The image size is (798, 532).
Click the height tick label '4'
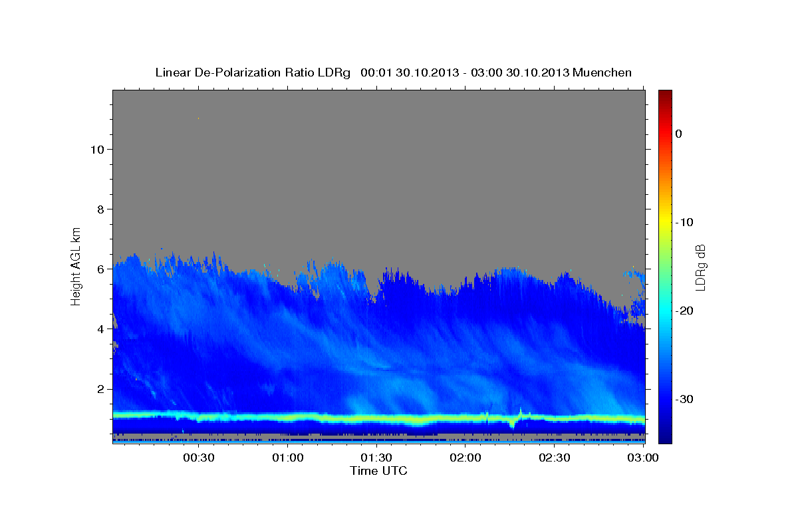pyautogui.click(x=100, y=329)
